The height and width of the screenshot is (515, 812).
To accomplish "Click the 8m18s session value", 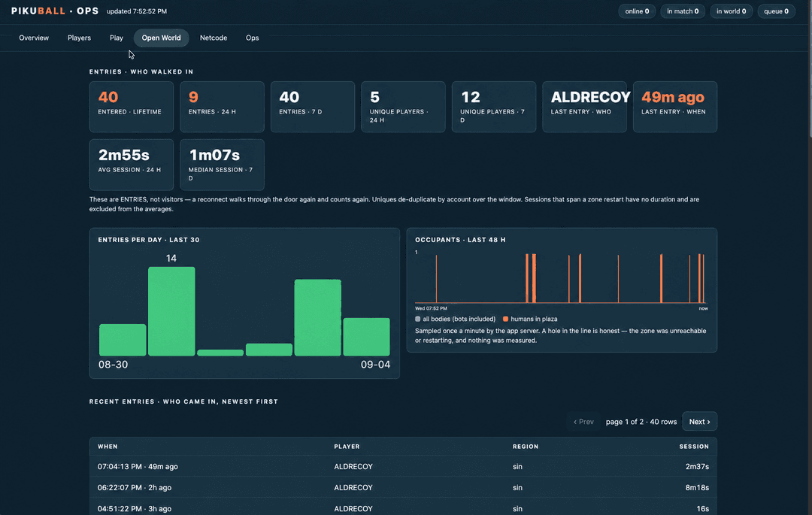I will [x=697, y=488].
